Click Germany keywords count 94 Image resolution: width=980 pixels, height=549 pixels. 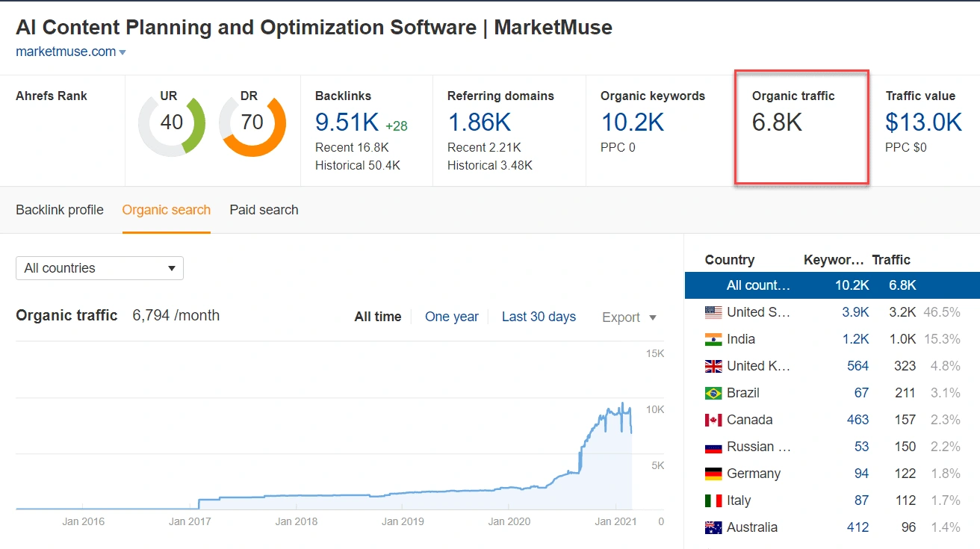(x=862, y=474)
